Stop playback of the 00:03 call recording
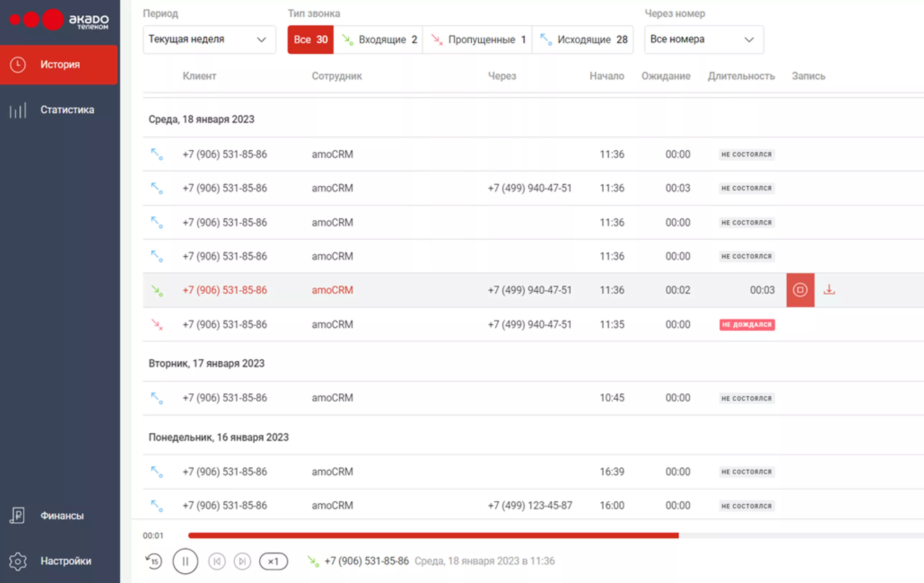 point(800,290)
